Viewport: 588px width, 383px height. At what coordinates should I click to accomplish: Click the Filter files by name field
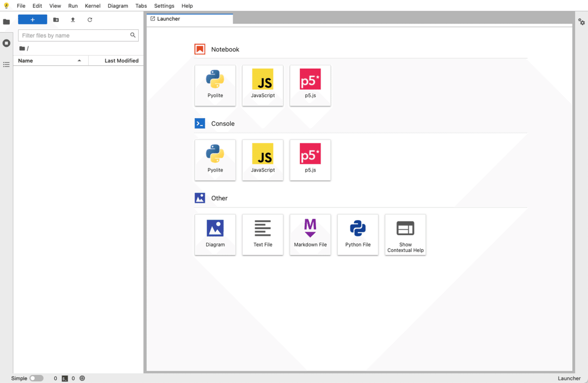pos(78,35)
